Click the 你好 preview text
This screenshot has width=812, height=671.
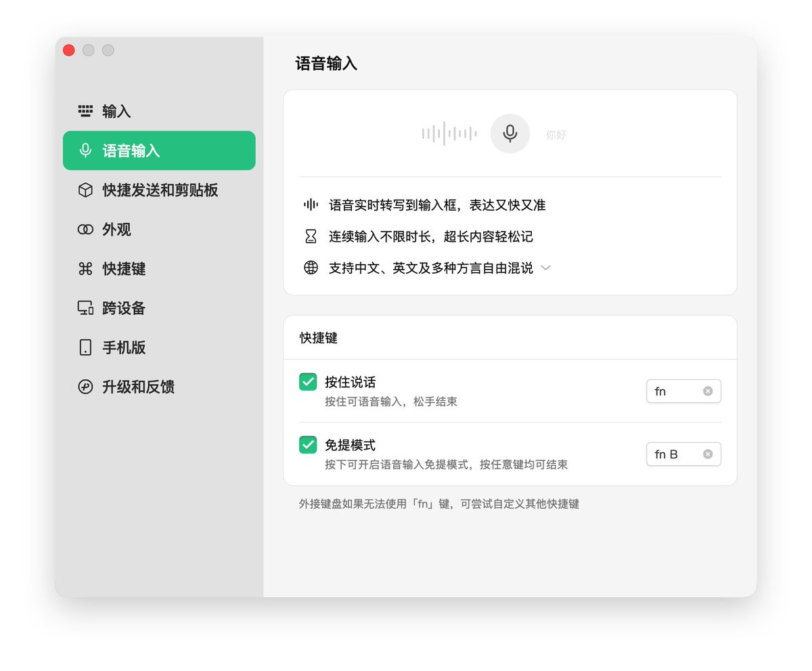(x=556, y=135)
